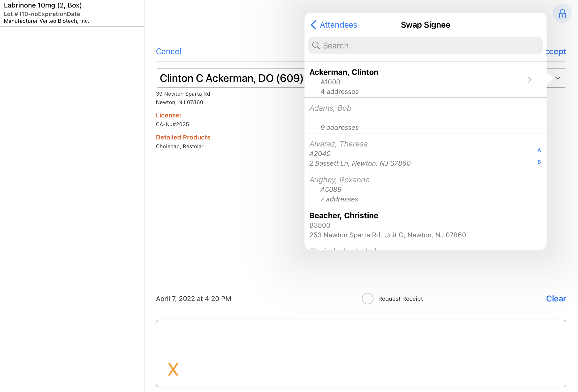
Task: Tap inside the signature box
Action: click(x=361, y=348)
